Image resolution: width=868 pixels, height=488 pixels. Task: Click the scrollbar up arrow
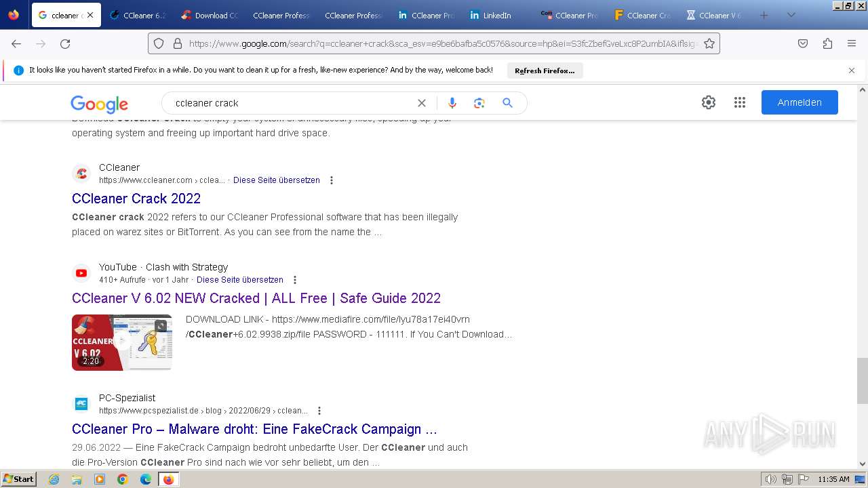(x=863, y=89)
